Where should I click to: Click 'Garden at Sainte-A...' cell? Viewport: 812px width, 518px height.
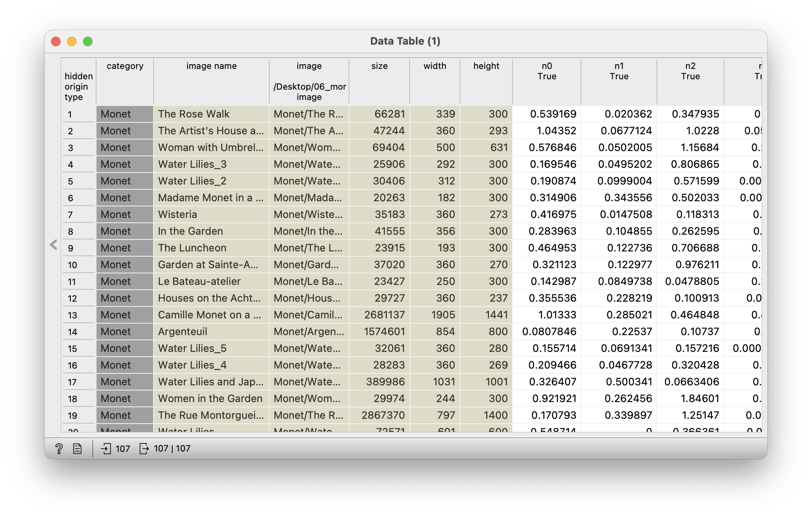(211, 265)
